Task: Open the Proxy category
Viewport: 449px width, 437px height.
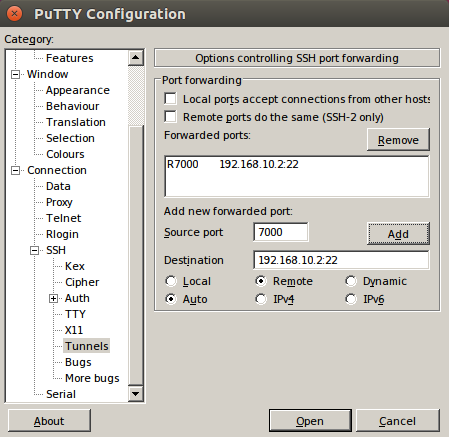Action: (59, 202)
